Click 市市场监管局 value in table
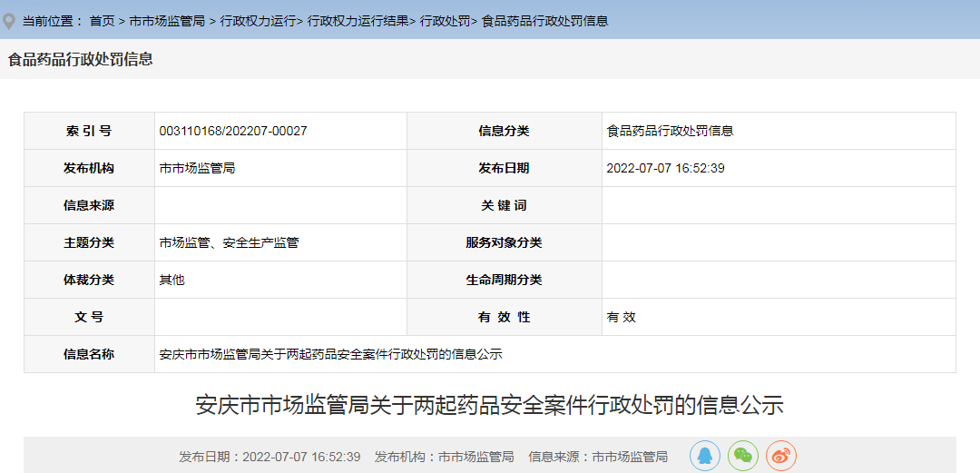 point(198,168)
